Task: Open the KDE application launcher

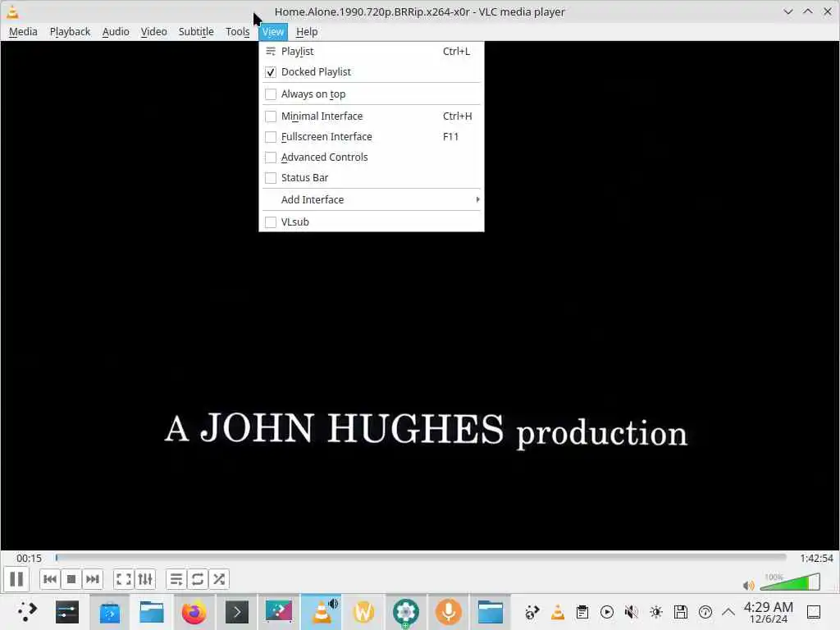Action: [x=26, y=612]
